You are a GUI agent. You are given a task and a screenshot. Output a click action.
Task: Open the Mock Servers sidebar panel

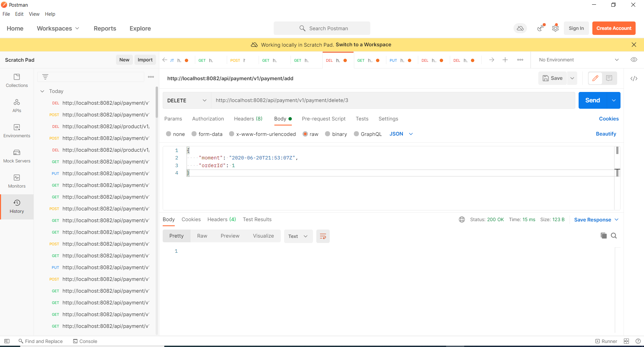coord(17,156)
